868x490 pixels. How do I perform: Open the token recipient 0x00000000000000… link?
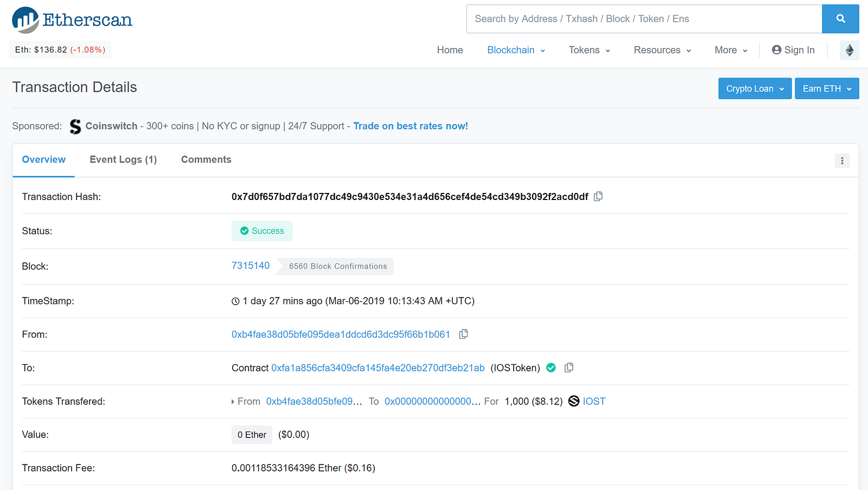[432, 402]
